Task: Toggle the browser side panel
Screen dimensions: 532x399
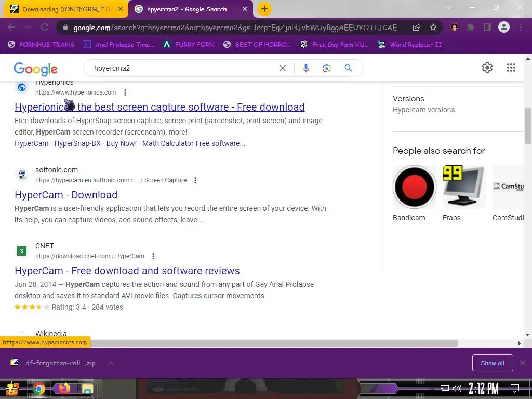Action: [487, 27]
